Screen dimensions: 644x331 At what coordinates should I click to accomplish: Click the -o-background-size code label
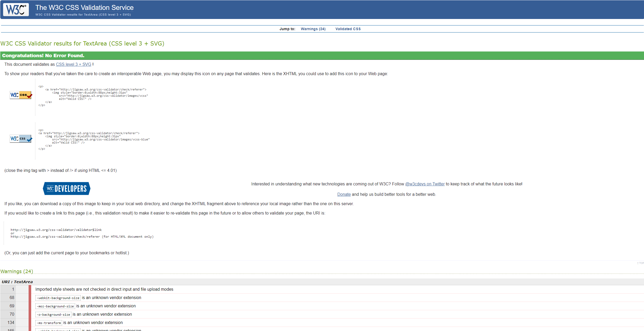click(53, 315)
